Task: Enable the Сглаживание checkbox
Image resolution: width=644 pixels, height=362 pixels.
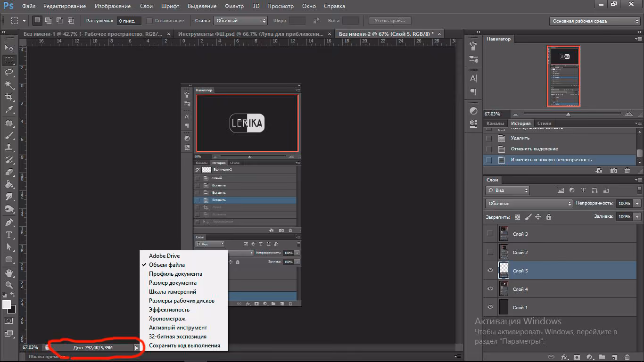Action: coord(149,21)
